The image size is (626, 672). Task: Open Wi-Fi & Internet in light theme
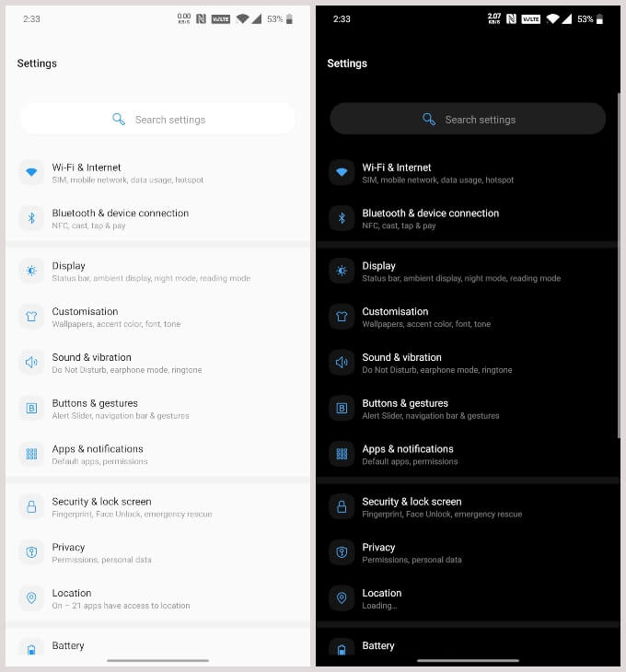pyautogui.click(x=157, y=173)
